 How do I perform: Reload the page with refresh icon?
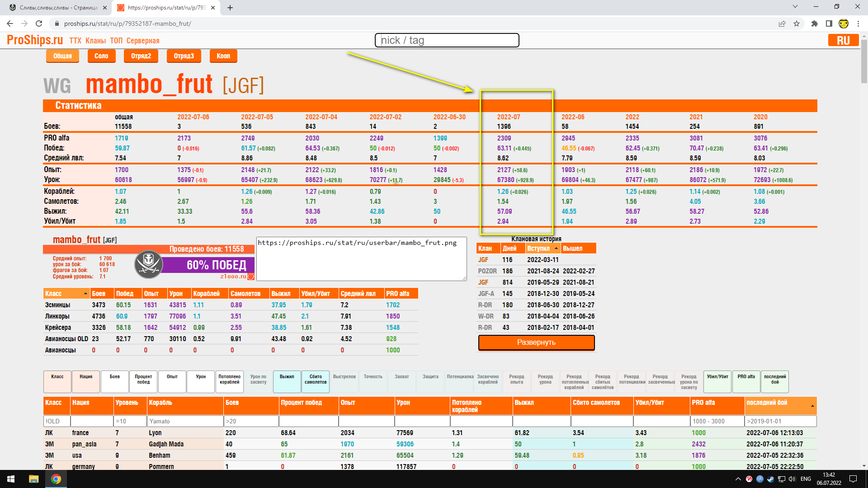(x=39, y=23)
